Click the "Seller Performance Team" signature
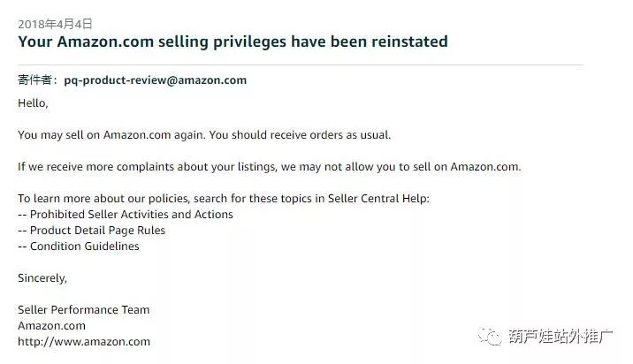Viewport: 633px width, 364px height. (84, 310)
